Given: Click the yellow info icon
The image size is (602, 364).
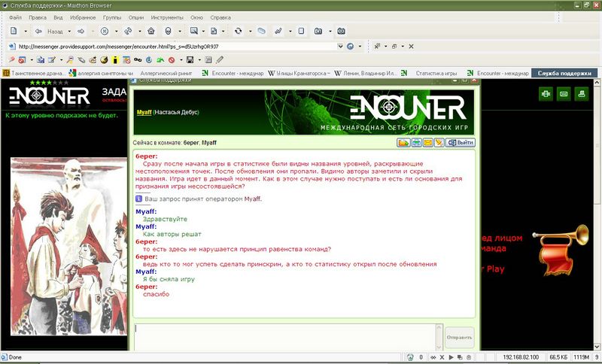Looking at the screenshot, I should [115, 60].
